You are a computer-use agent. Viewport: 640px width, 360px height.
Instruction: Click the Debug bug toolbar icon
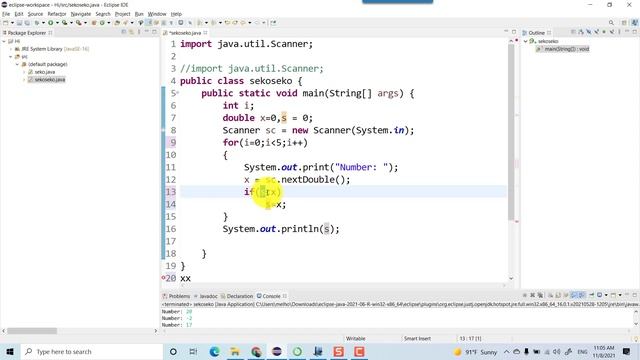pos(37,23)
